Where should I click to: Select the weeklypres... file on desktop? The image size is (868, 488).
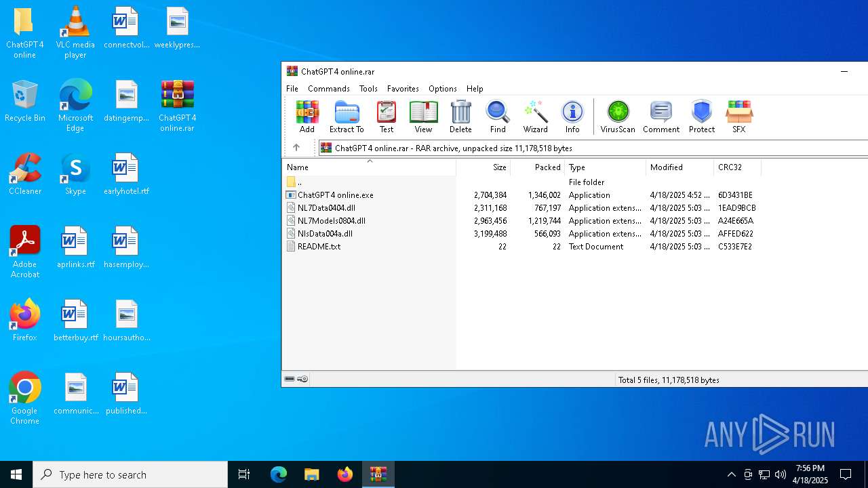tap(177, 28)
